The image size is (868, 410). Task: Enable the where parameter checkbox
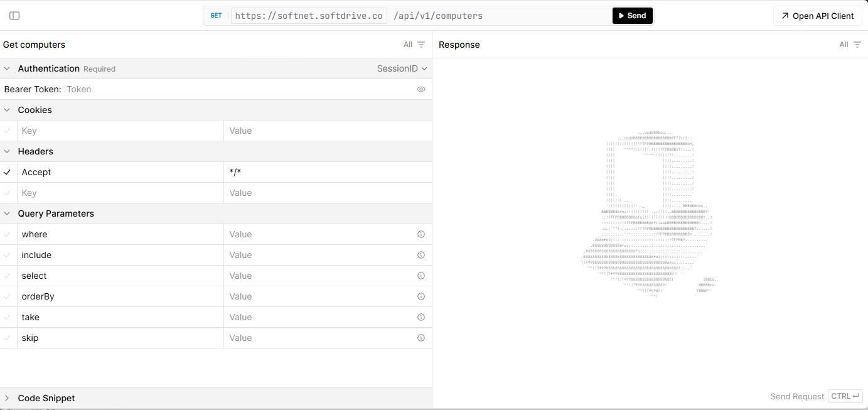click(x=8, y=234)
